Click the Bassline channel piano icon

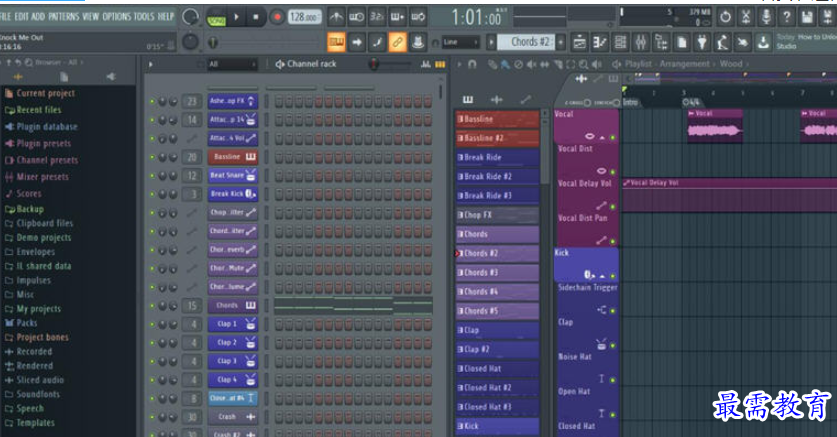[x=250, y=157]
